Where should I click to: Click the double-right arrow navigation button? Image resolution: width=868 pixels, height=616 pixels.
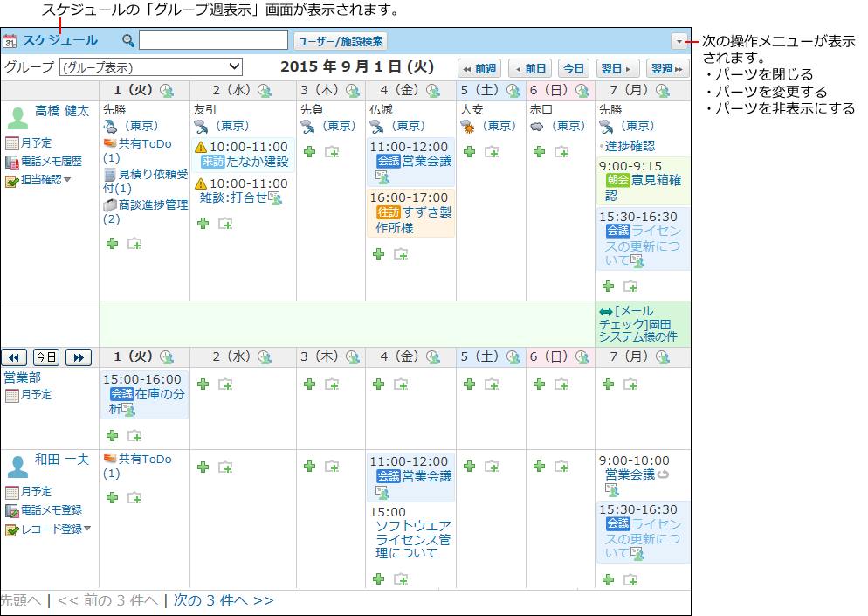(78, 357)
